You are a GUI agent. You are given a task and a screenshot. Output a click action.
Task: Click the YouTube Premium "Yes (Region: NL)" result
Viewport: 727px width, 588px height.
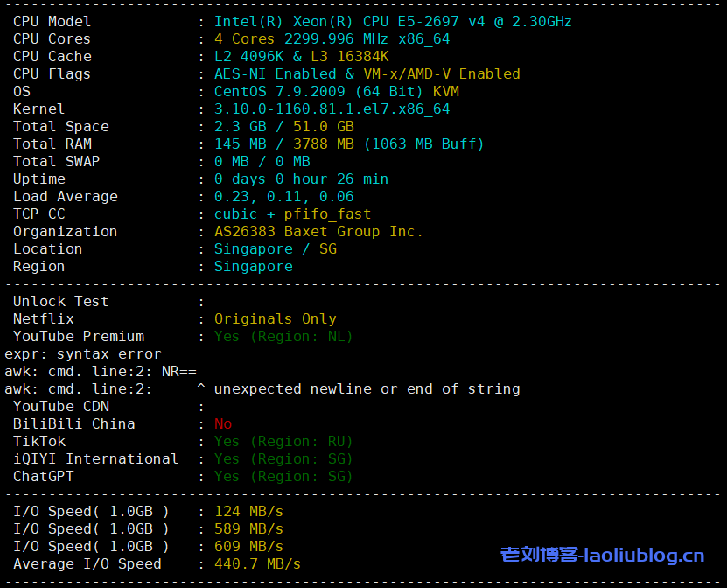pyautogui.click(x=283, y=336)
